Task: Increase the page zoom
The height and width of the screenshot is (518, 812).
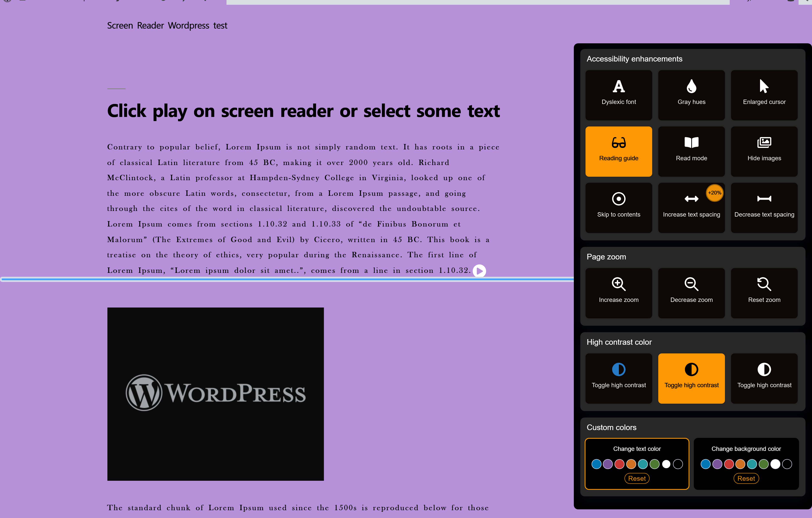Action: coord(618,293)
